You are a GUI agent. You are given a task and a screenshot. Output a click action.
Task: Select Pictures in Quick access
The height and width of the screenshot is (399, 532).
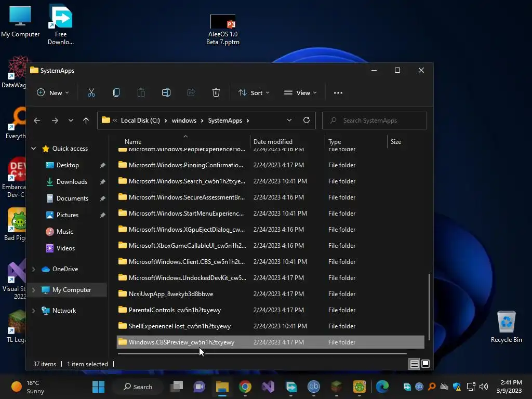pyautogui.click(x=67, y=215)
